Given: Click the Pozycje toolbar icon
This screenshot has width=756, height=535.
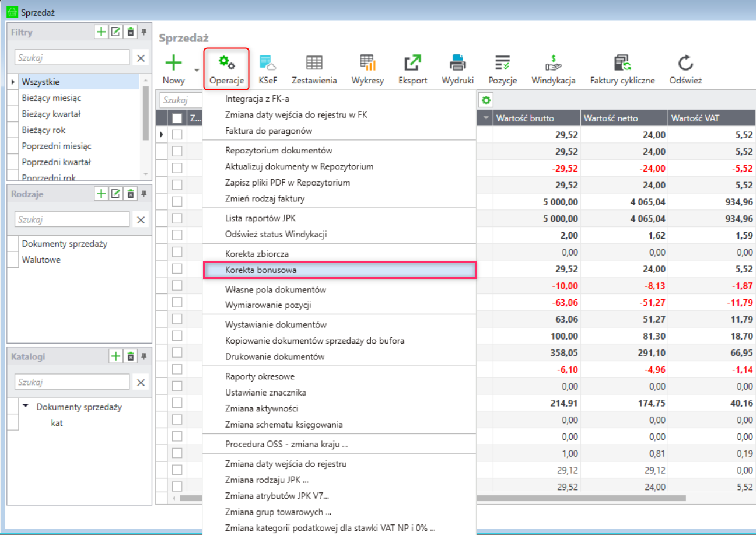Looking at the screenshot, I should pyautogui.click(x=503, y=63).
